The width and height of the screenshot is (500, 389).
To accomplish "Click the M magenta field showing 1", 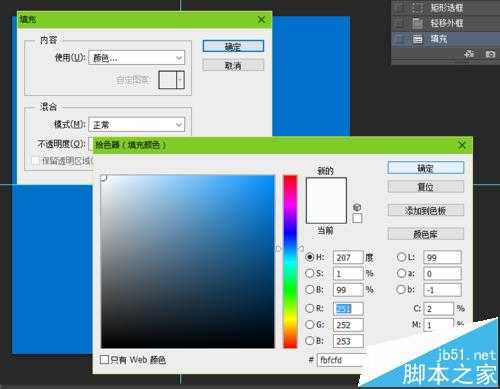I will (439, 325).
